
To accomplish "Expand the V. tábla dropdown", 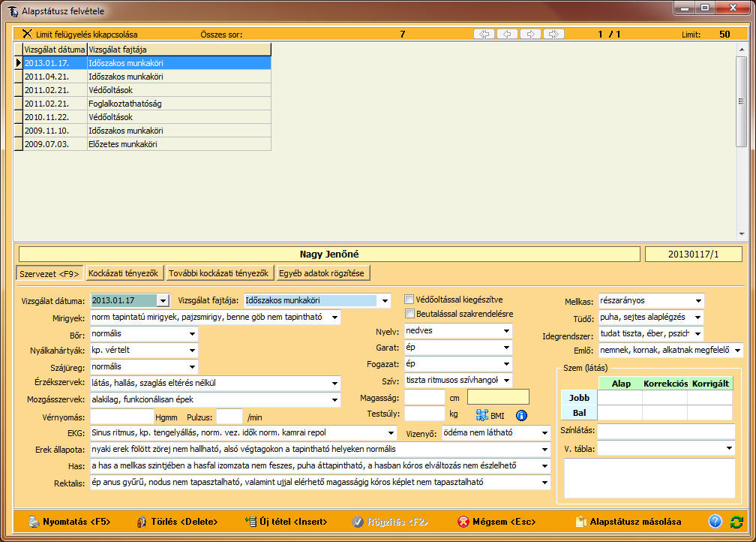I will 729,448.
